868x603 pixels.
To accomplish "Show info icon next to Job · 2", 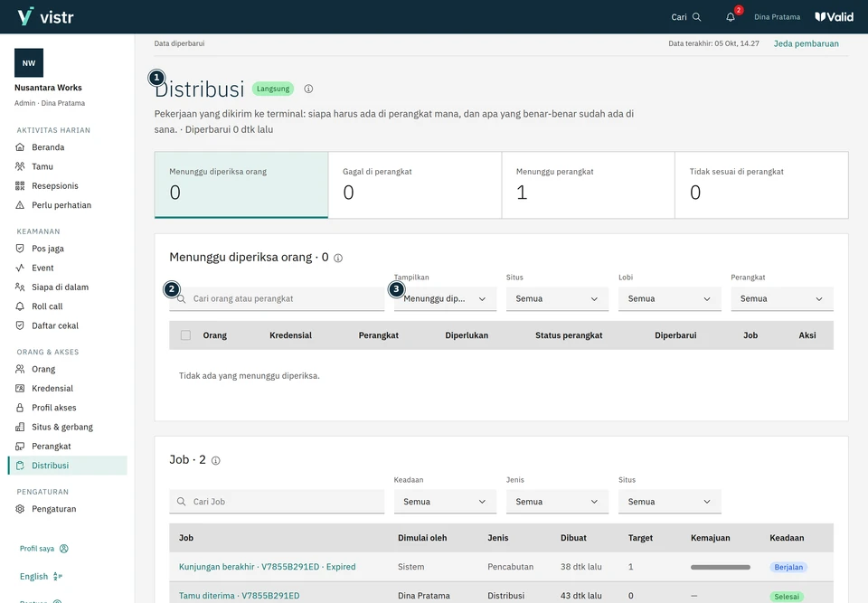I will point(216,461).
